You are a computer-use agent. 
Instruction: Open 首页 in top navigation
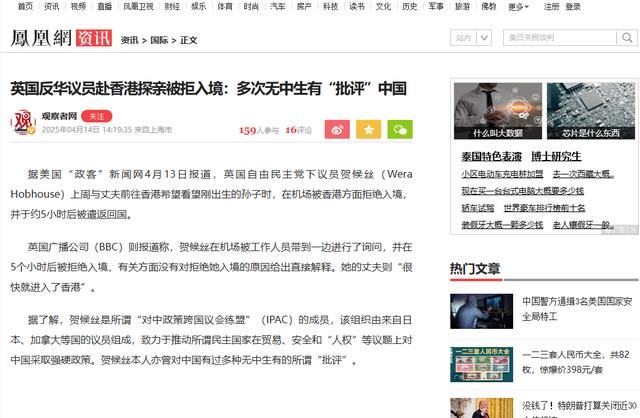click(x=25, y=7)
